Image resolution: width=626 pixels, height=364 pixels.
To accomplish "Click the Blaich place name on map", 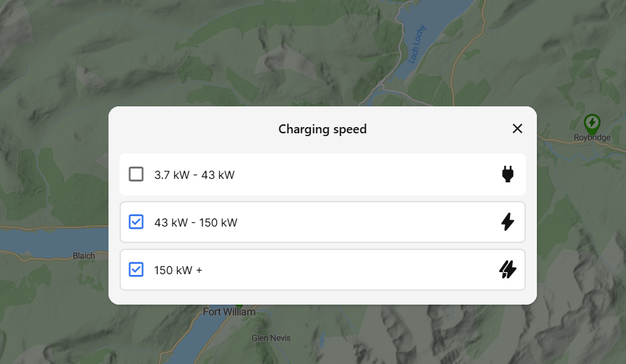I will pos(84,256).
